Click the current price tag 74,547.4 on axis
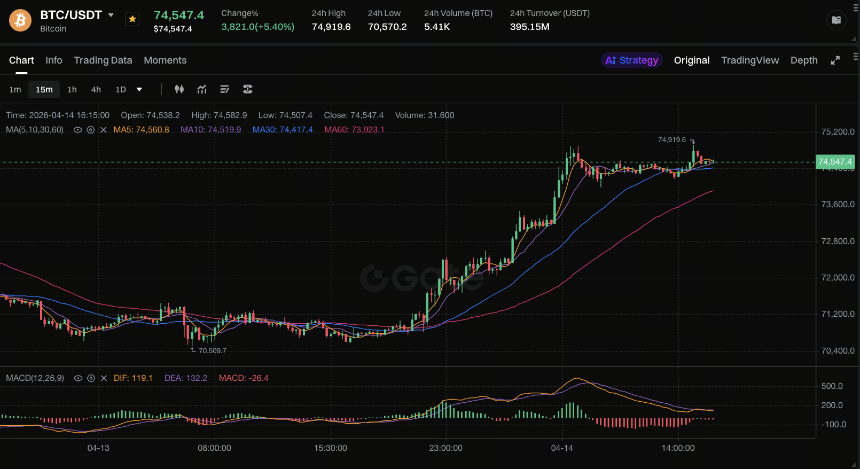860x469 pixels. 835,161
